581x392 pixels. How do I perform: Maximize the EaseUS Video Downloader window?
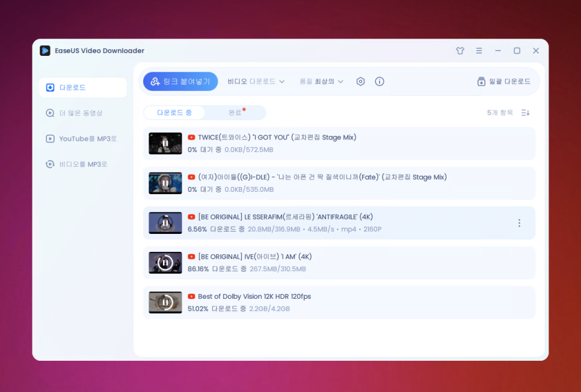click(517, 51)
